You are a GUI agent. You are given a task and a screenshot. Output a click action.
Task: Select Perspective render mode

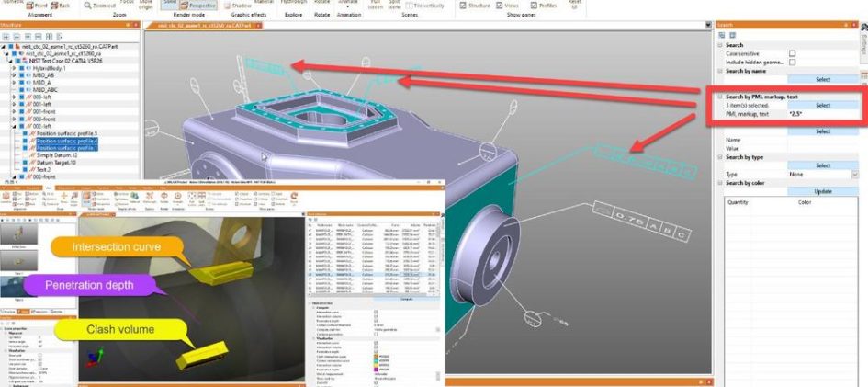point(199,4)
